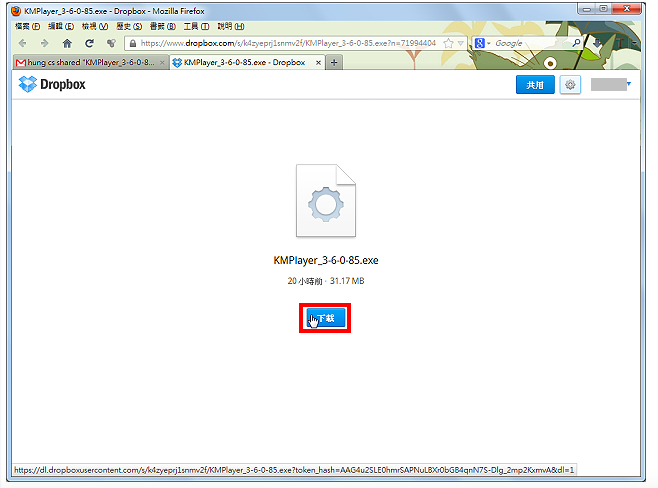Click the Firefox icon in title bar
This screenshot has width=658, height=488.
[x=16, y=11]
